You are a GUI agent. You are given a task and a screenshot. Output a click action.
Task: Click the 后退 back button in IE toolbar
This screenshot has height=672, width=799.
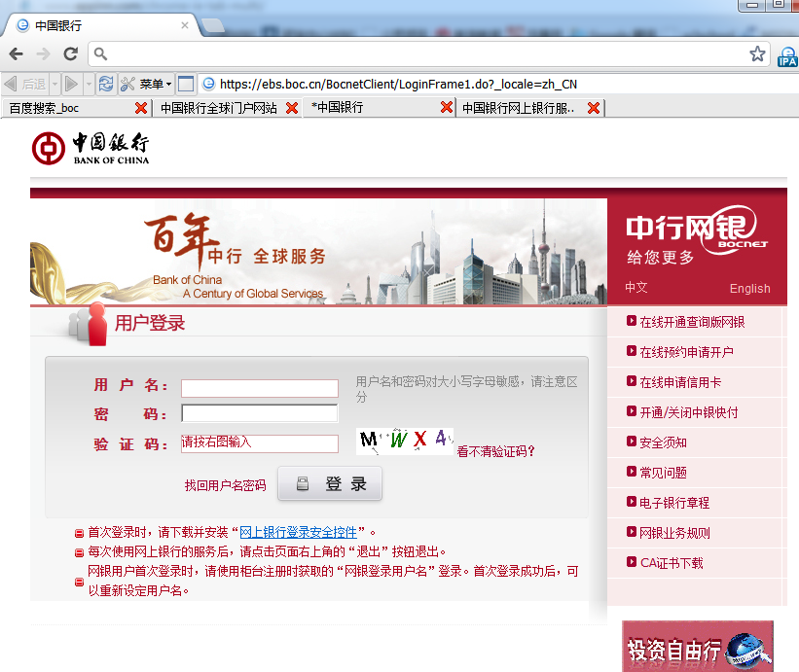25,84
